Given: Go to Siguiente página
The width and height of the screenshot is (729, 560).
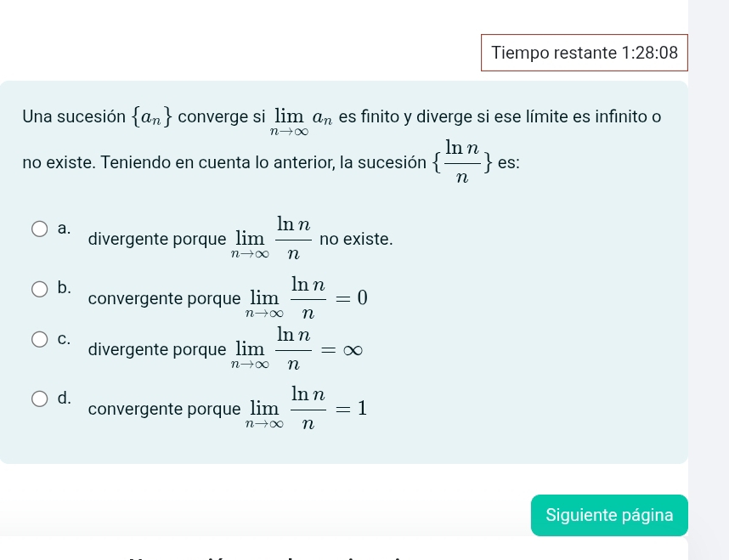Looking at the screenshot, I should pyautogui.click(x=609, y=515).
